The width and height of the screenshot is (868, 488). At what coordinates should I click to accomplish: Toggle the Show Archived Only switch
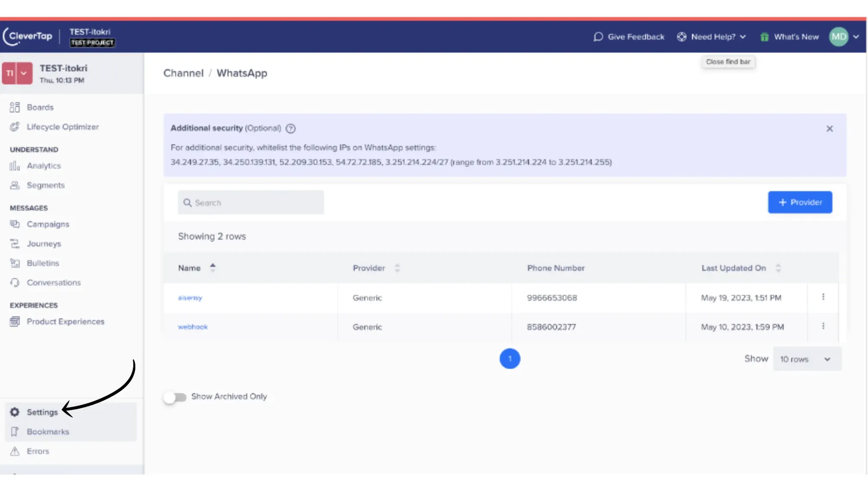point(175,397)
